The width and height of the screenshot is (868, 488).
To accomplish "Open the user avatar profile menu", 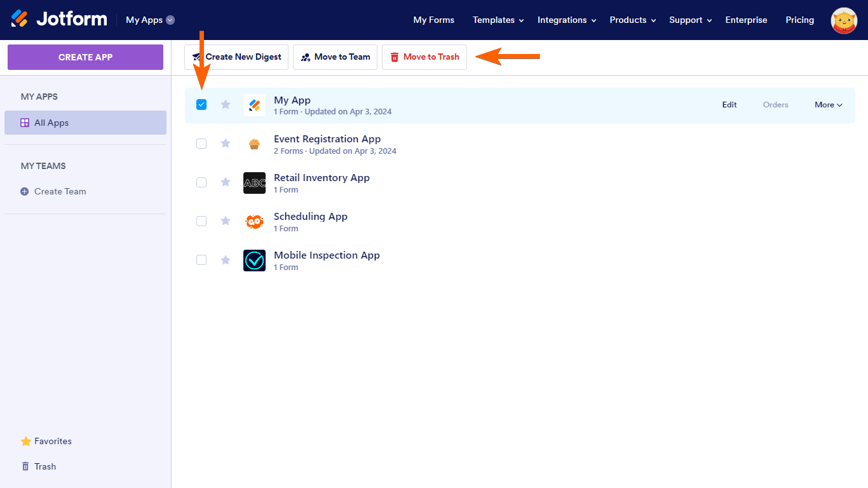I will (844, 20).
